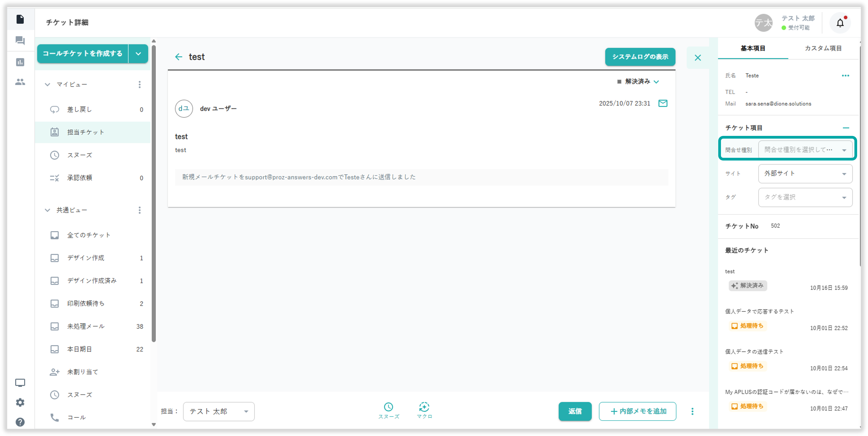Collapse the マイビュー section chevron

[48, 85]
